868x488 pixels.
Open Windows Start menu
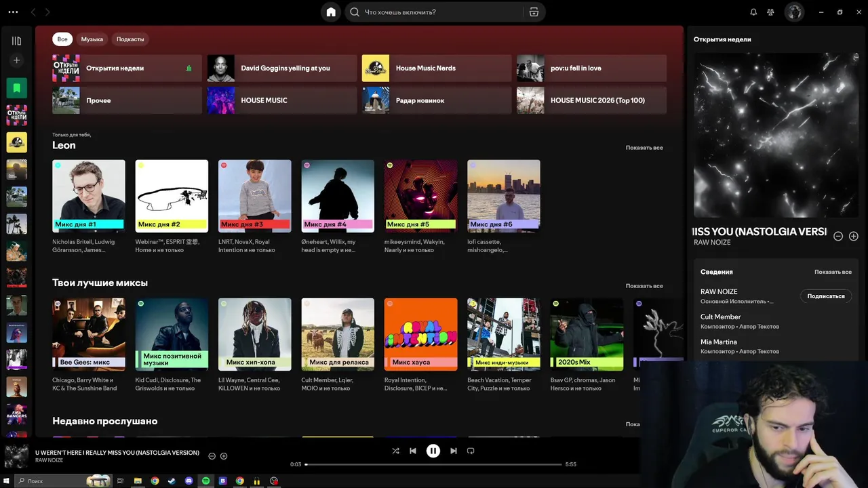point(6,481)
